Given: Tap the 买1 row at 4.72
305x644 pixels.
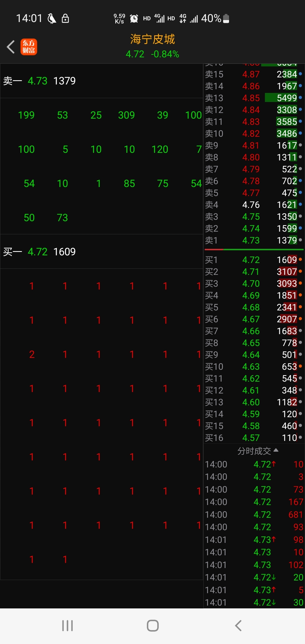Looking at the screenshot, I should click(254, 260).
